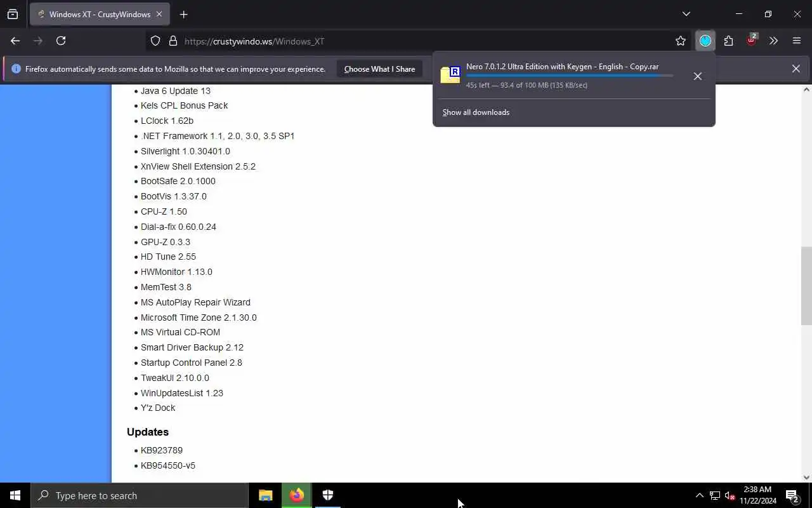This screenshot has width=812, height=508.
Task: Click HWMonitor 1.13.0 entry
Action: (x=176, y=272)
